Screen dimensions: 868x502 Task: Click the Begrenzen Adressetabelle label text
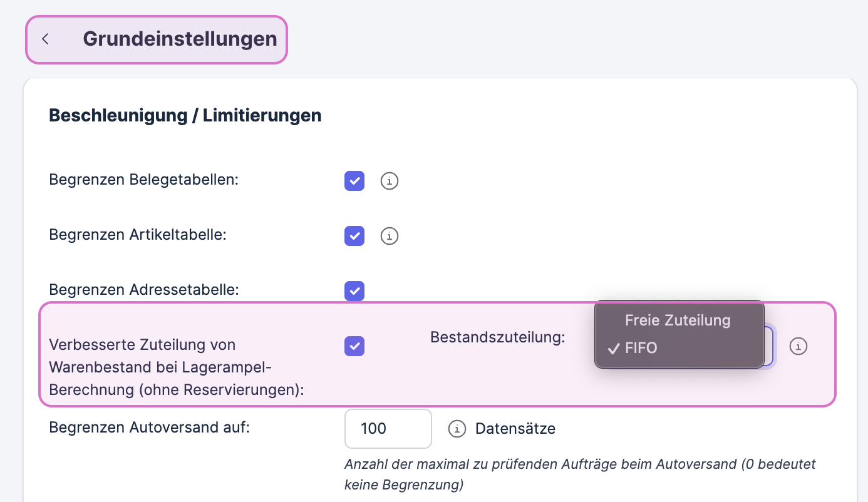144,290
